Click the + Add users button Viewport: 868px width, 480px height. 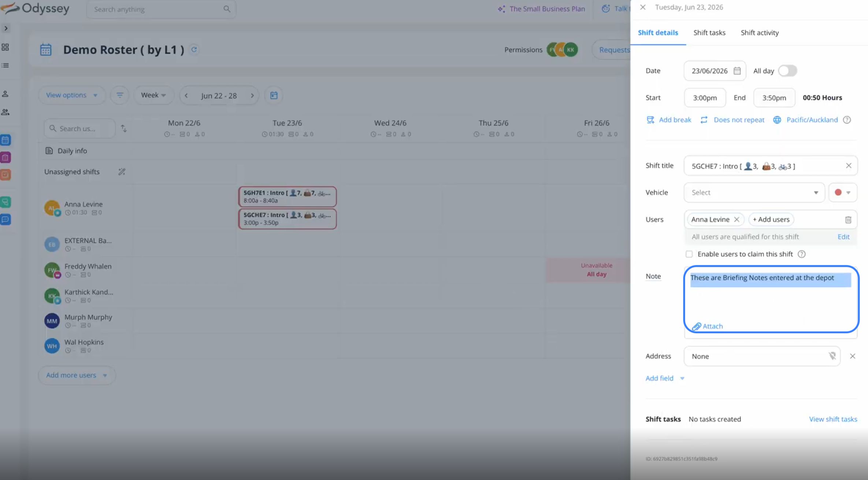pos(771,219)
